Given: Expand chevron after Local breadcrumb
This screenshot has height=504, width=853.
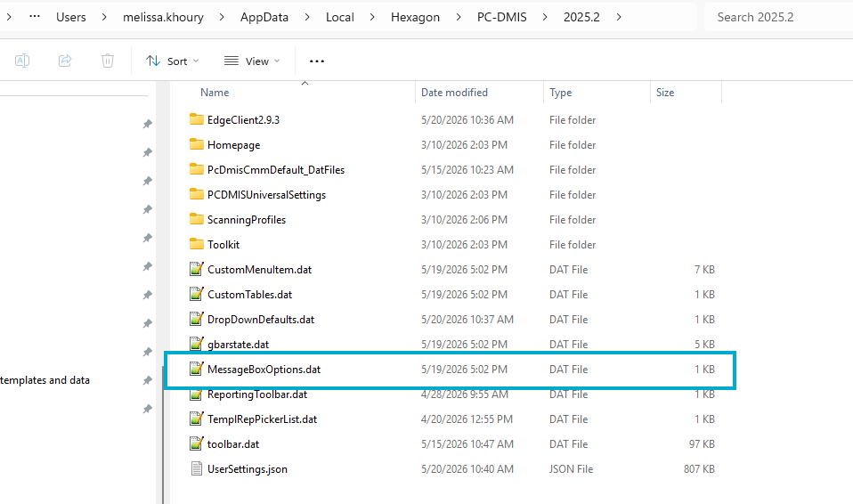Looking at the screenshot, I should tap(372, 17).
